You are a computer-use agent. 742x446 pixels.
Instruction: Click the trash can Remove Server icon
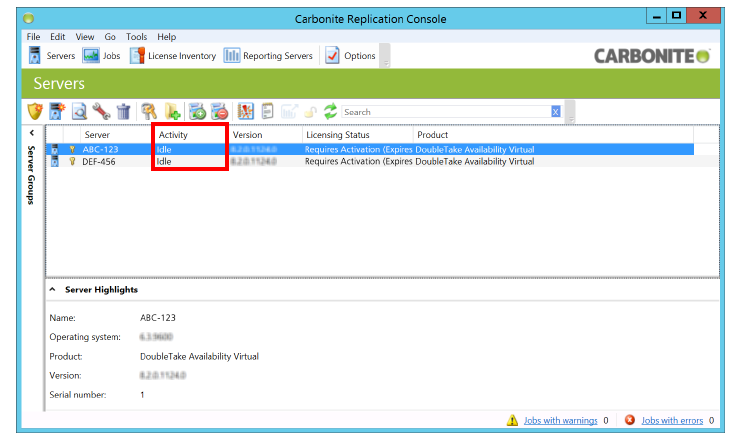pos(124,112)
